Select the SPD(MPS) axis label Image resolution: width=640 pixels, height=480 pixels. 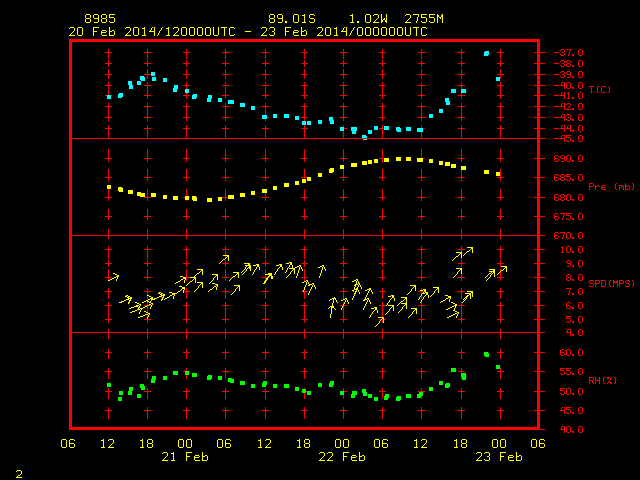[x=611, y=283]
